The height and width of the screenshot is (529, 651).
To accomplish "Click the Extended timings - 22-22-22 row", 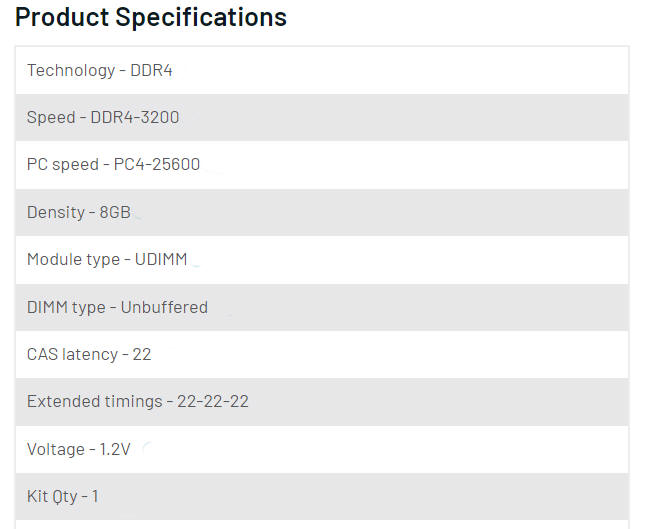I will coord(322,402).
